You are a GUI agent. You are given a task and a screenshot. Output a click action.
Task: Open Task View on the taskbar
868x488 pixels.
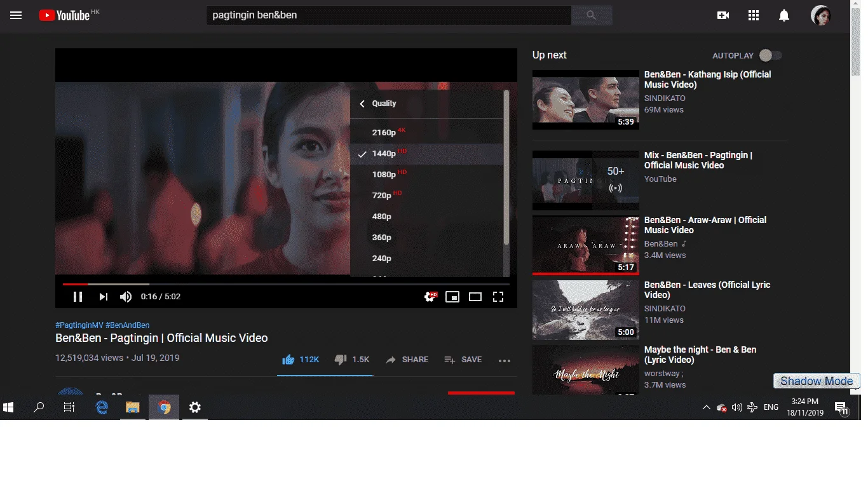69,407
